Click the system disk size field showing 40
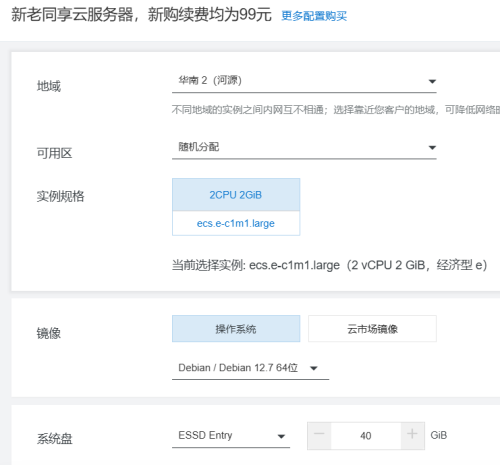Image resolution: width=500 pixels, height=465 pixels. pos(366,436)
